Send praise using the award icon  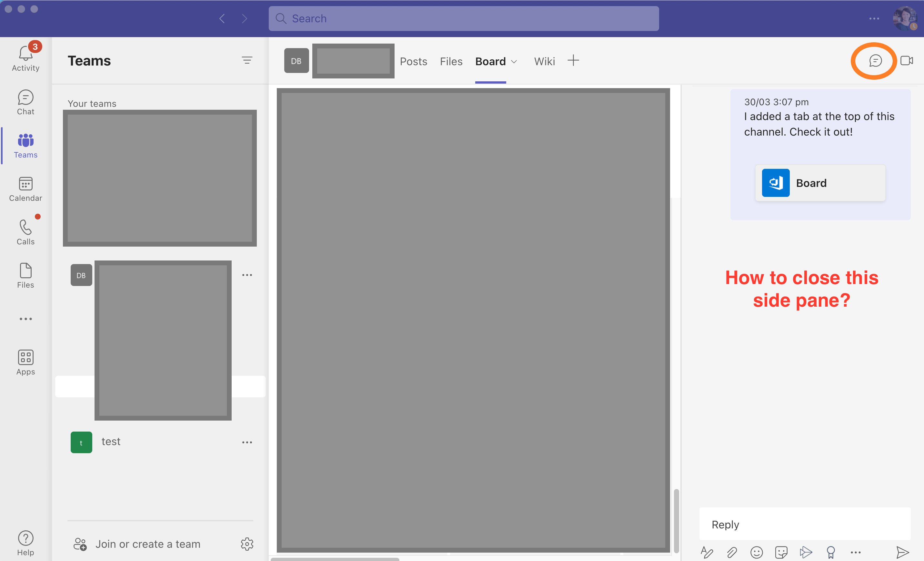831,552
